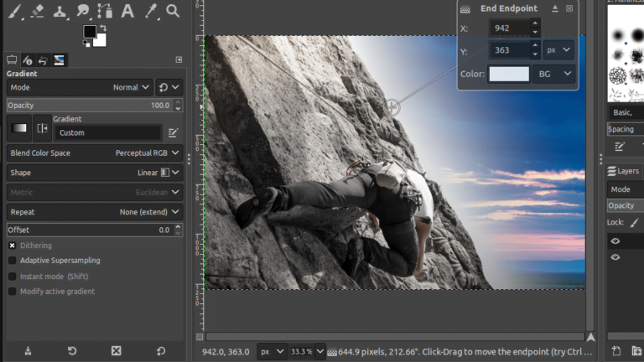Viewport: 644px width, 362px height.
Task: Open the 33.3% zoom level dropdown
Action: click(320, 352)
